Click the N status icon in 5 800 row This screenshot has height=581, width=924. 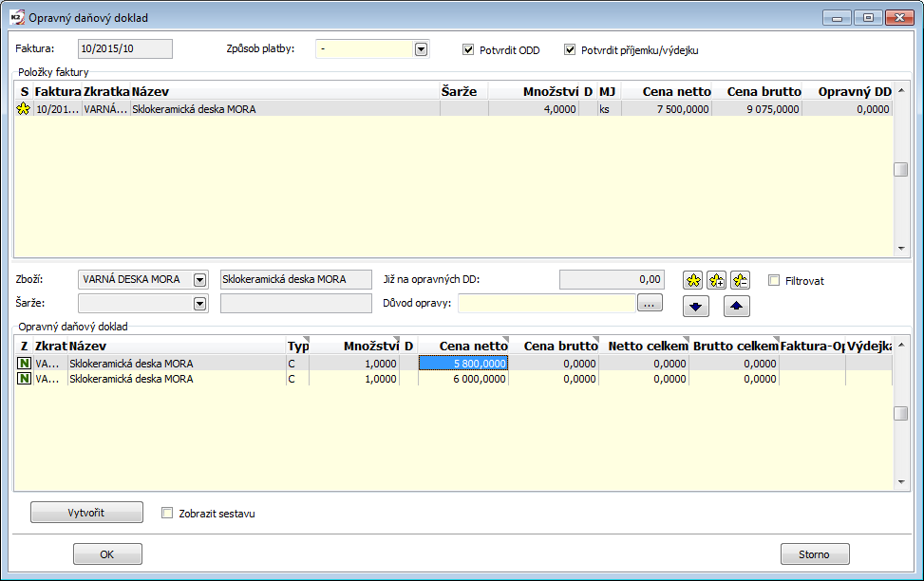[24, 364]
